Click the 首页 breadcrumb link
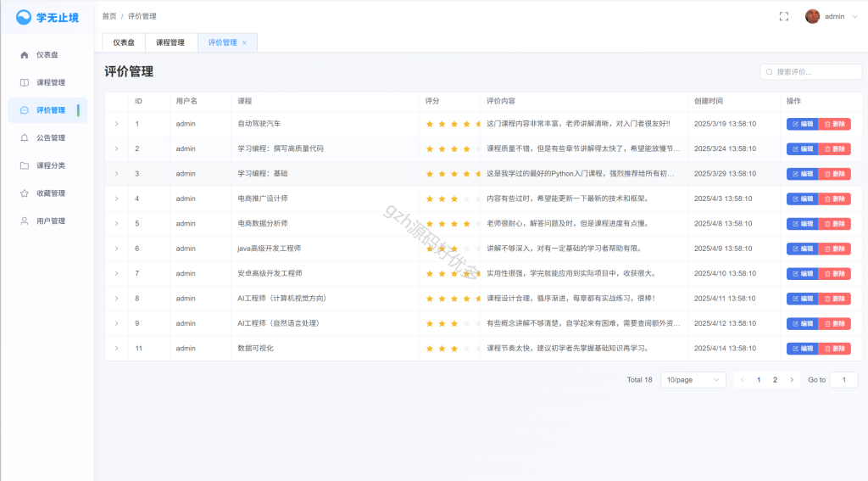The width and height of the screenshot is (868, 481). click(x=109, y=17)
